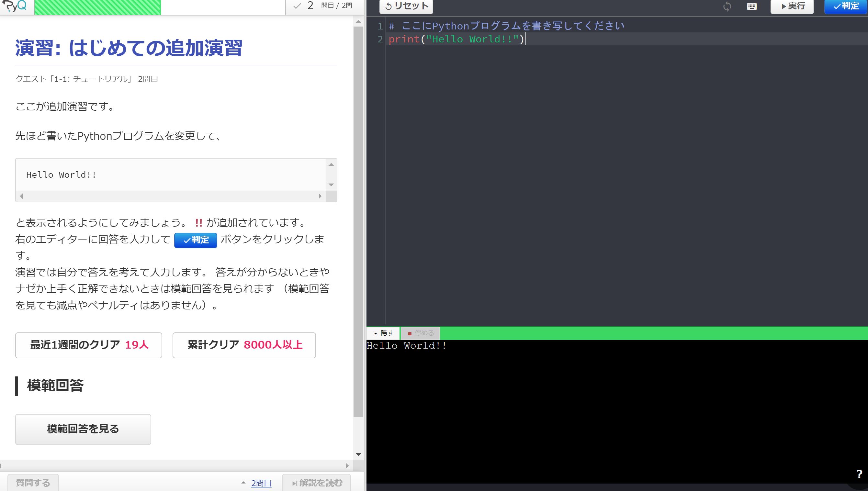The height and width of the screenshot is (491, 868).
Task: Collapse output panel with 隠す toggle
Action: click(x=383, y=333)
